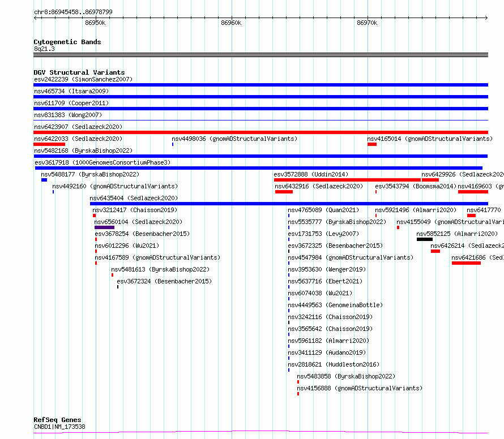This screenshot has height=439, width=504.
Task: Click nsv3212417 (Chaisson2019) label
Action: click(135, 210)
